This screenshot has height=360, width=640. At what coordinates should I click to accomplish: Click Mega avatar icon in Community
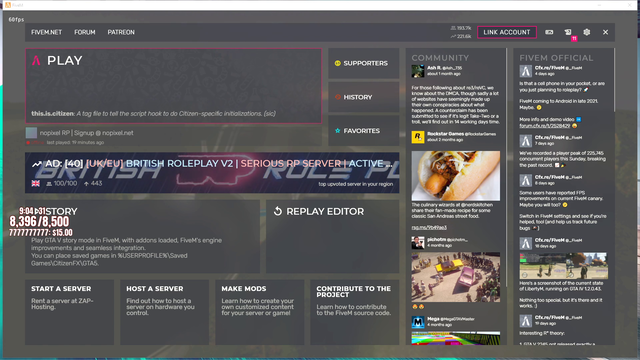click(418, 322)
